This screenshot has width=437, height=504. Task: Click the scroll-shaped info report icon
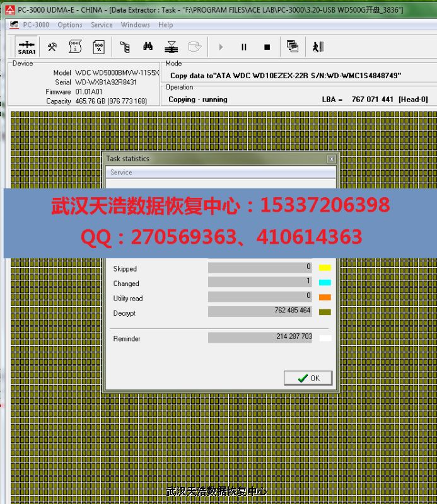coord(75,47)
